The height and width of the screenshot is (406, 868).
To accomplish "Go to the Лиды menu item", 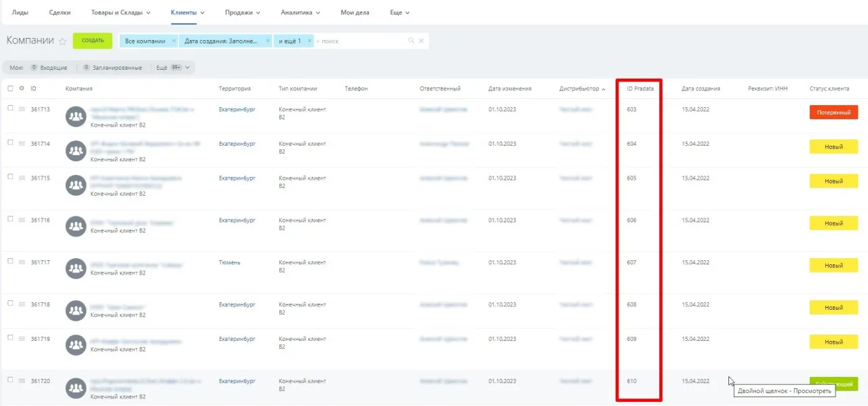I will coord(20,12).
